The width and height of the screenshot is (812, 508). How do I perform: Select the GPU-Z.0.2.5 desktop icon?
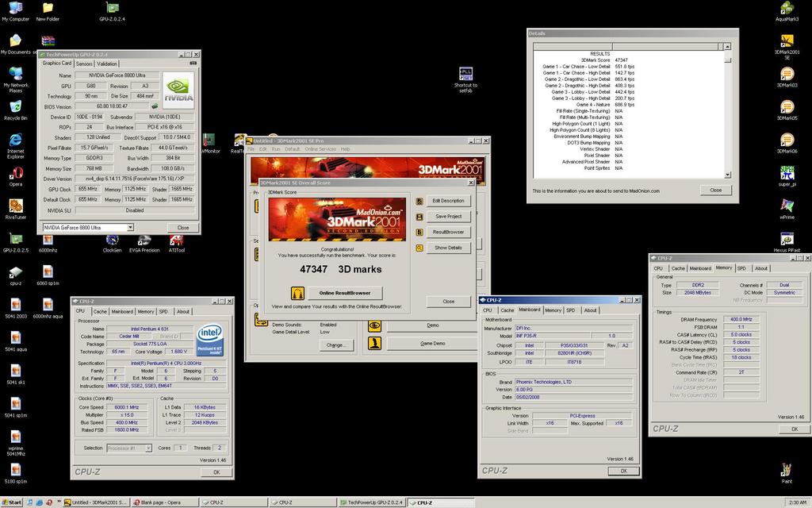pyautogui.click(x=16, y=242)
